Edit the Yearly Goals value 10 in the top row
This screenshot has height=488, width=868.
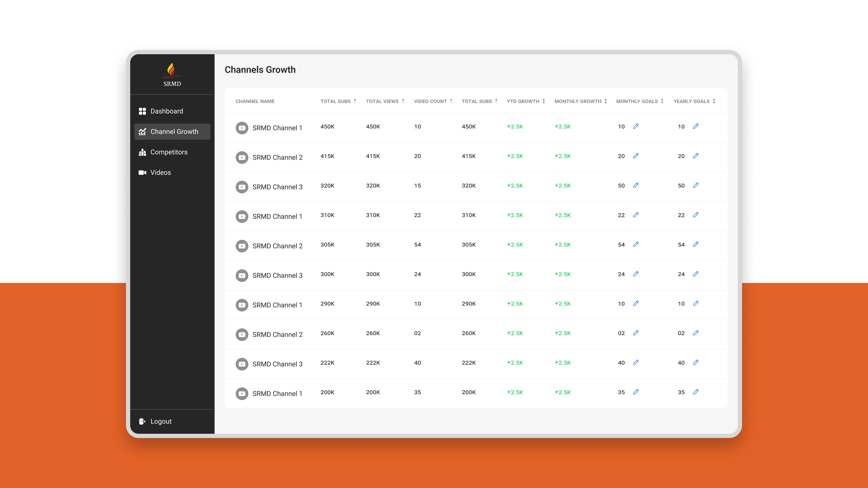(696, 126)
